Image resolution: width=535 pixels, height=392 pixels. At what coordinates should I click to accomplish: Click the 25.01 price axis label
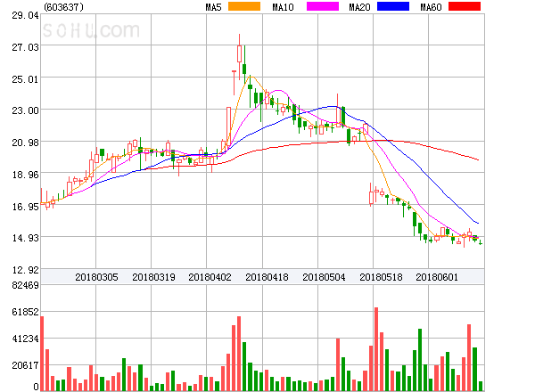pyautogui.click(x=25, y=79)
